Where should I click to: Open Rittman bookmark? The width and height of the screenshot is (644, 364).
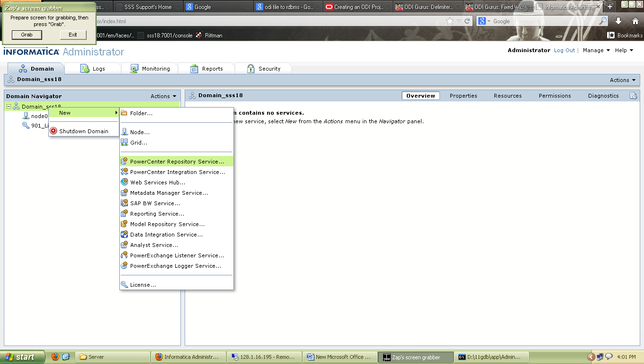click(x=209, y=35)
